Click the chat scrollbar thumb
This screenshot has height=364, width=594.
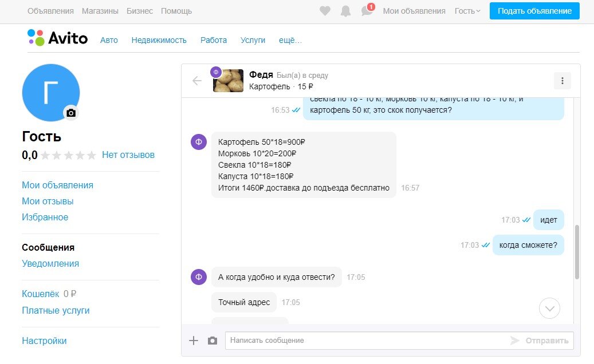point(577,252)
